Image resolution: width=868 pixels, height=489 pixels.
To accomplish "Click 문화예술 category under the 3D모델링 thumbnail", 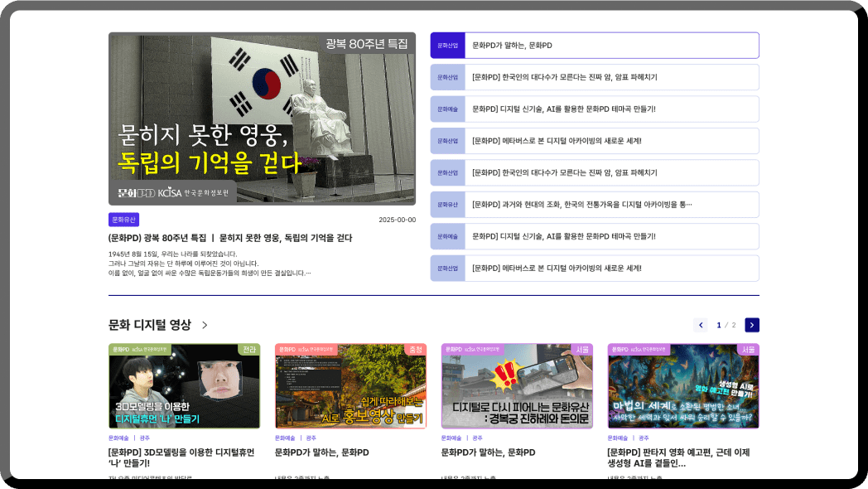I will tap(118, 438).
